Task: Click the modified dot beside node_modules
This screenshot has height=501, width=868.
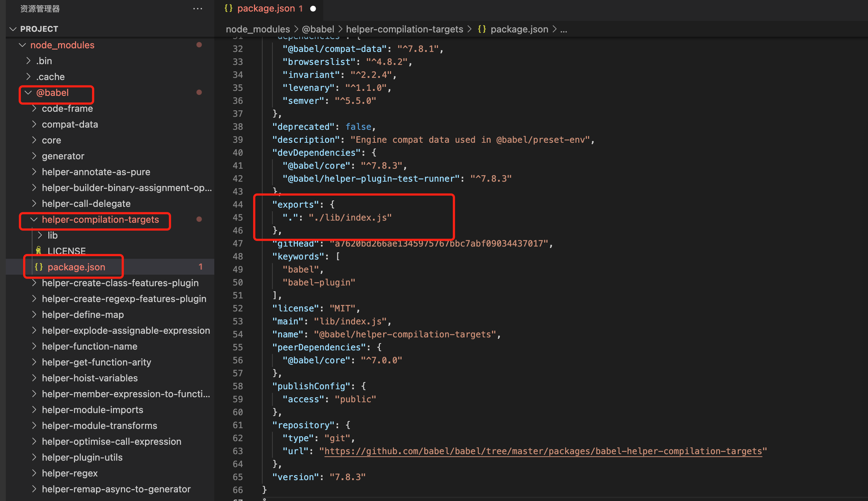Action: click(199, 45)
